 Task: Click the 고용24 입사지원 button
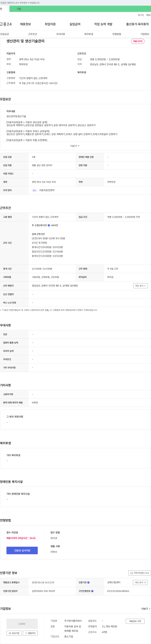click(22, 550)
